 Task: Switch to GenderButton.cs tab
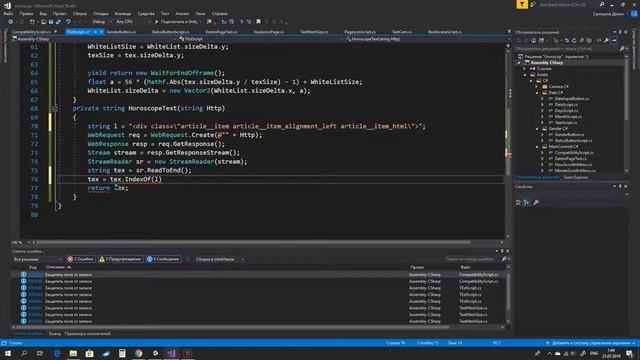[121, 31]
